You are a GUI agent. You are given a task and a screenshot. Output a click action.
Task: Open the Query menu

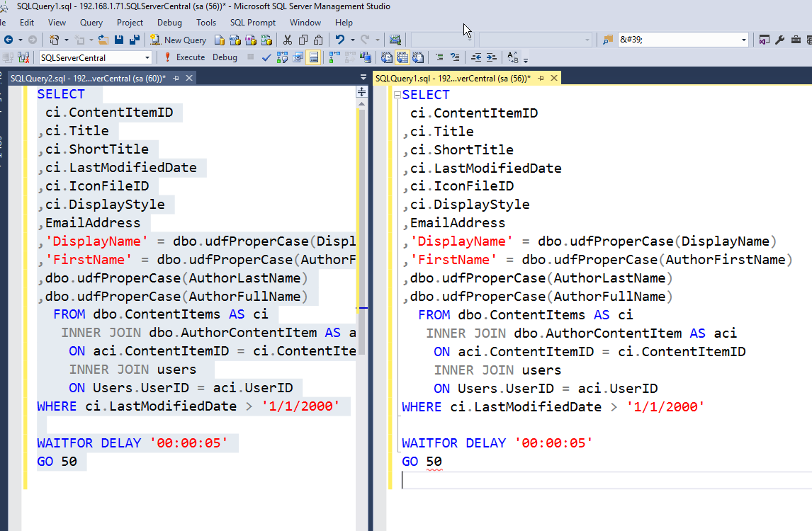91,22
